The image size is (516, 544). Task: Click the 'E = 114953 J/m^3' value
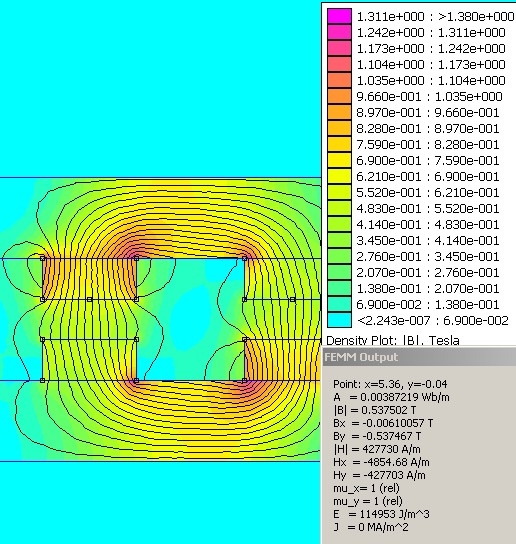pos(381,514)
